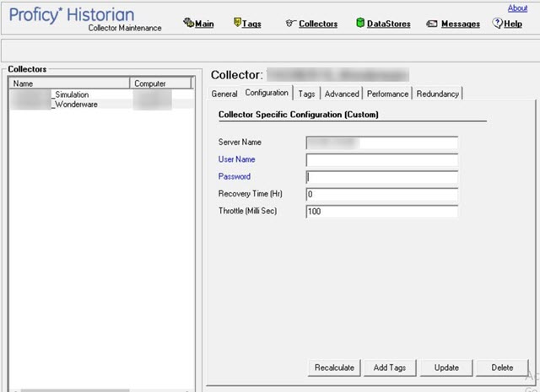Open the Advanced tab

pos(342,94)
